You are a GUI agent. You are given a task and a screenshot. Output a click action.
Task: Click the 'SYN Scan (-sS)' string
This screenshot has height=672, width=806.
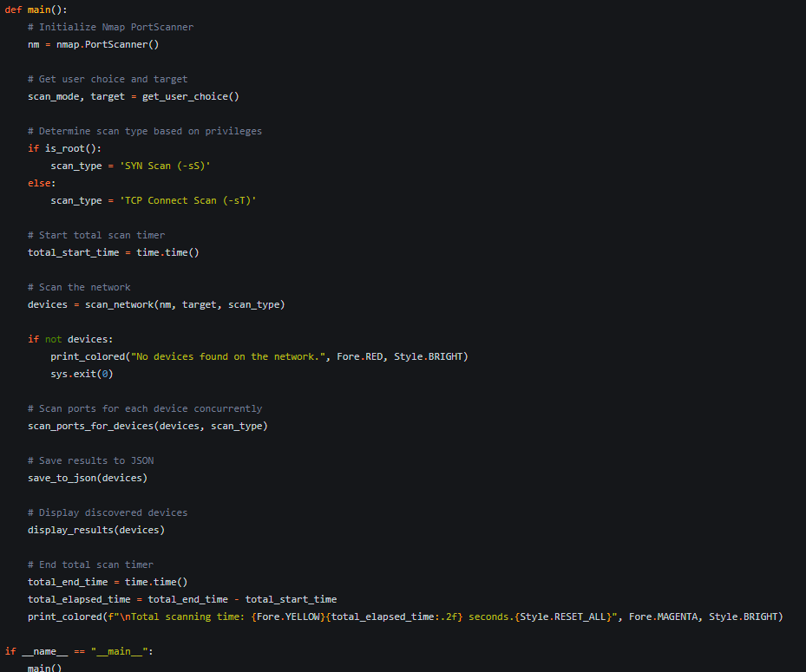(165, 166)
